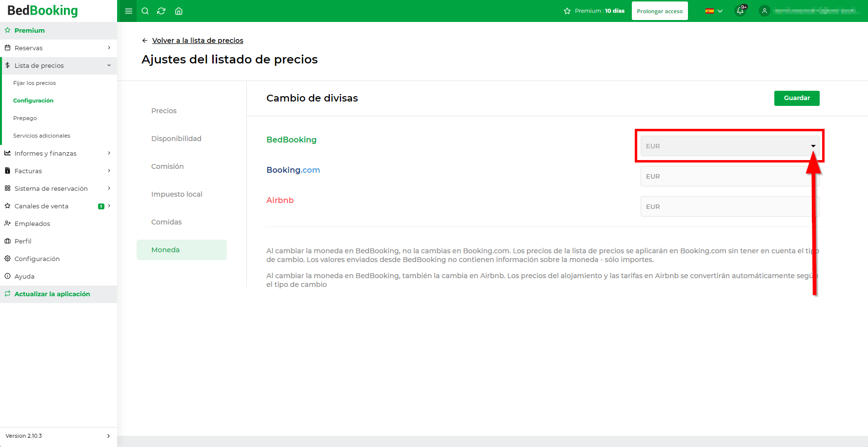Screen dimensions: 868x447
Task: Open notifications bell icon
Action: point(740,11)
